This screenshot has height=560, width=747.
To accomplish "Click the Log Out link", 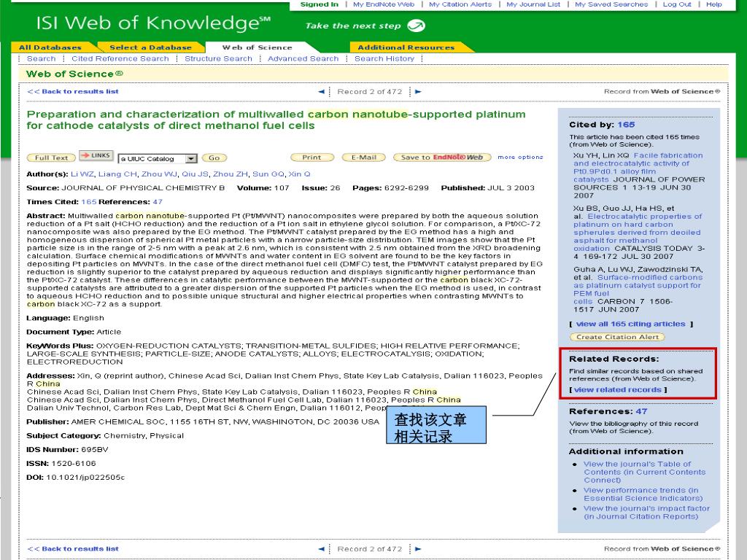I will click(x=677, y=4).
